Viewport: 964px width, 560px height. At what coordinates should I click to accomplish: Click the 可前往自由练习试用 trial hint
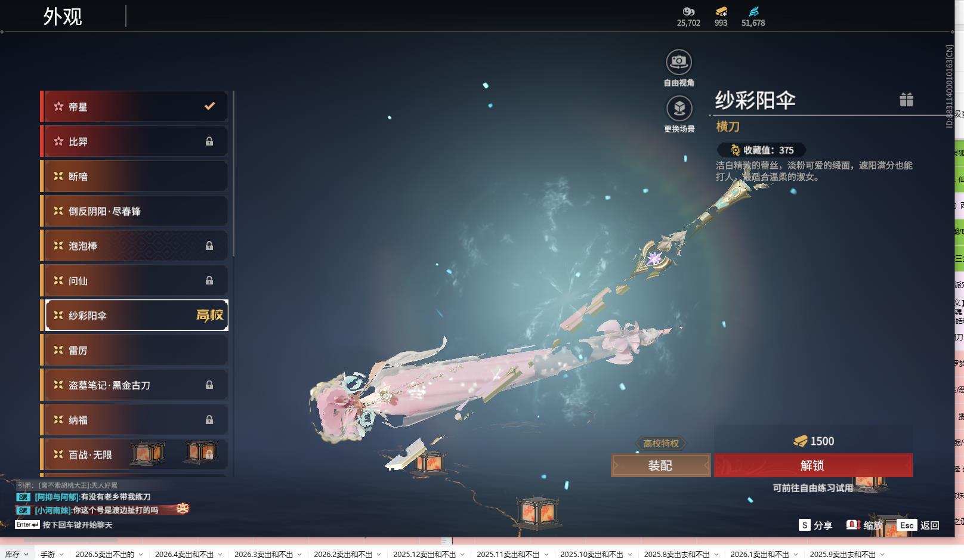[813, 488]
